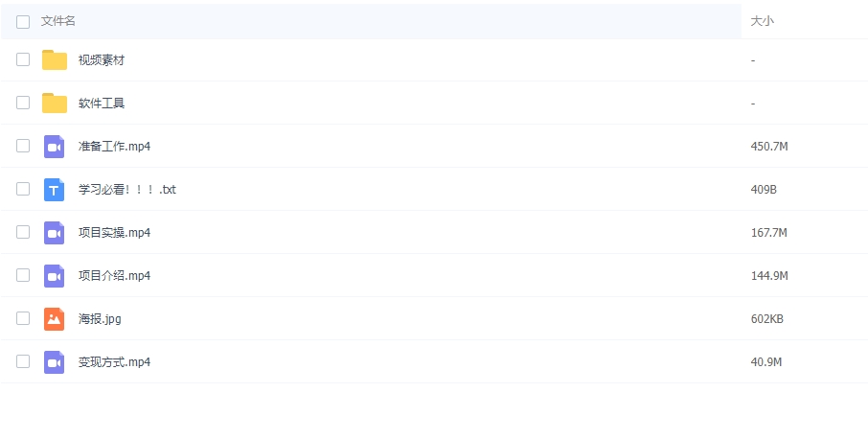Click the image icon for 海报.jpg
868x439 pixels.
tap(55, 319)
